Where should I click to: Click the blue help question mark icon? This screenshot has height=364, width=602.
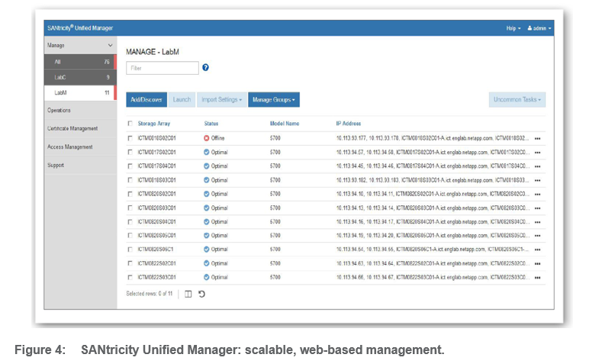[205, 68]
